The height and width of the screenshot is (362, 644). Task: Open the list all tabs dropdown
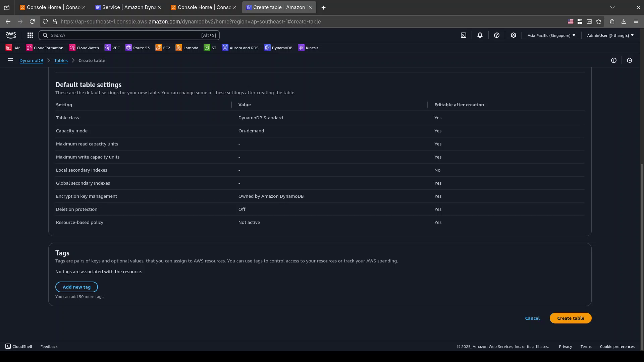[x=612, y=7]
